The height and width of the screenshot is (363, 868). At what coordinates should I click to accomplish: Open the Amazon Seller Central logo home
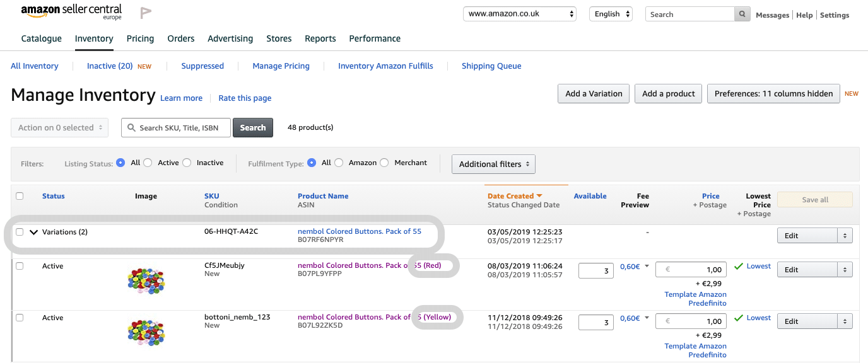point(71,12)
